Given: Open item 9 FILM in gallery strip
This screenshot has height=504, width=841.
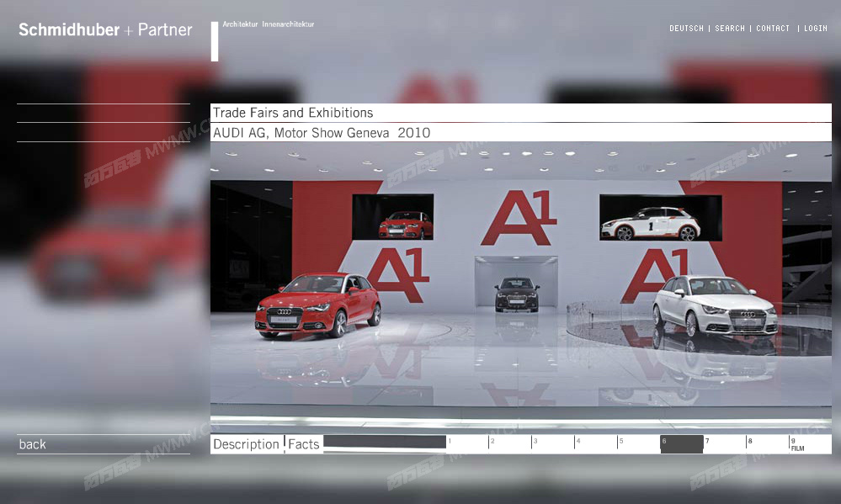Looking at the screenshot, I should coord(810,444).
